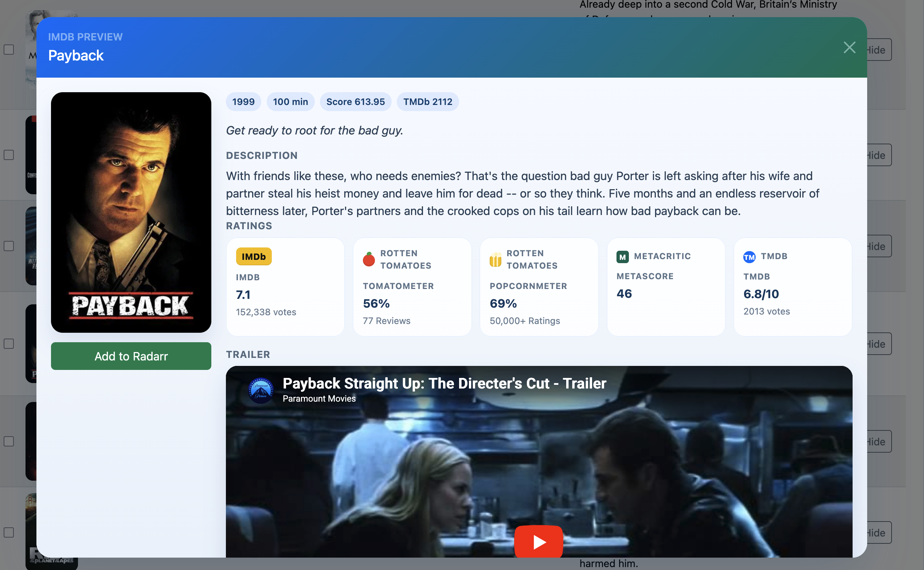Open the trailer title link in YouTube
Screen dimensions: 924x570
coord(444,383)
